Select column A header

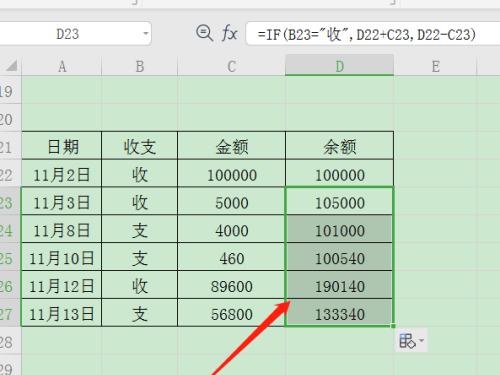point(62,66)
